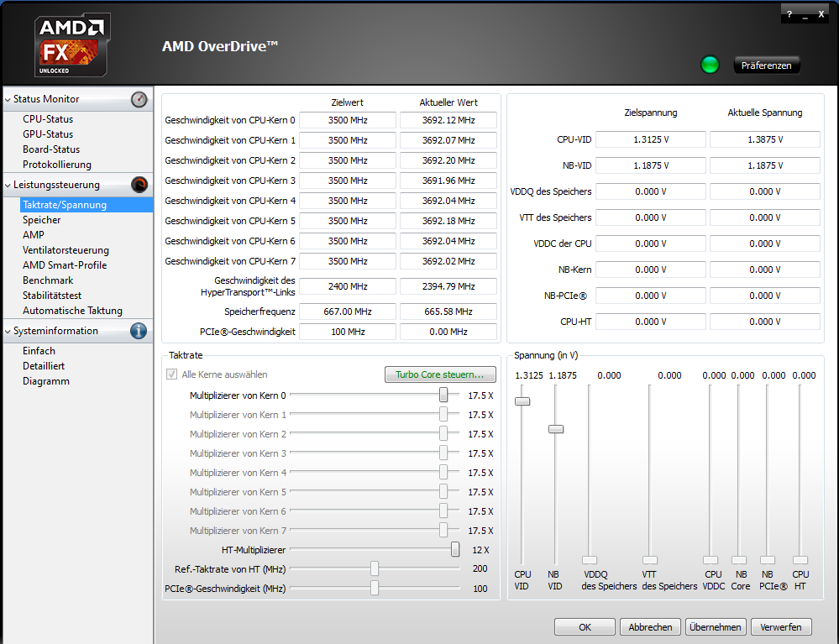Open the AMP page
The width and height of the screenshot is (839, 644).
coord(34,235)
